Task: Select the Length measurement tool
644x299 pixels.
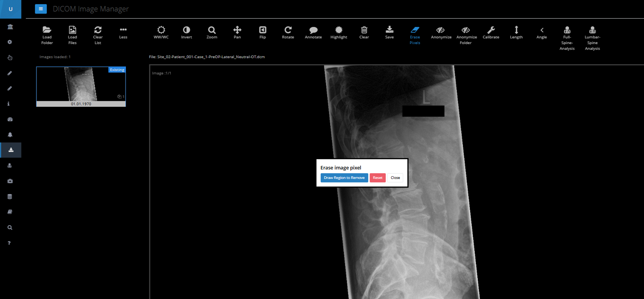Action: click(x=516, y=30)
